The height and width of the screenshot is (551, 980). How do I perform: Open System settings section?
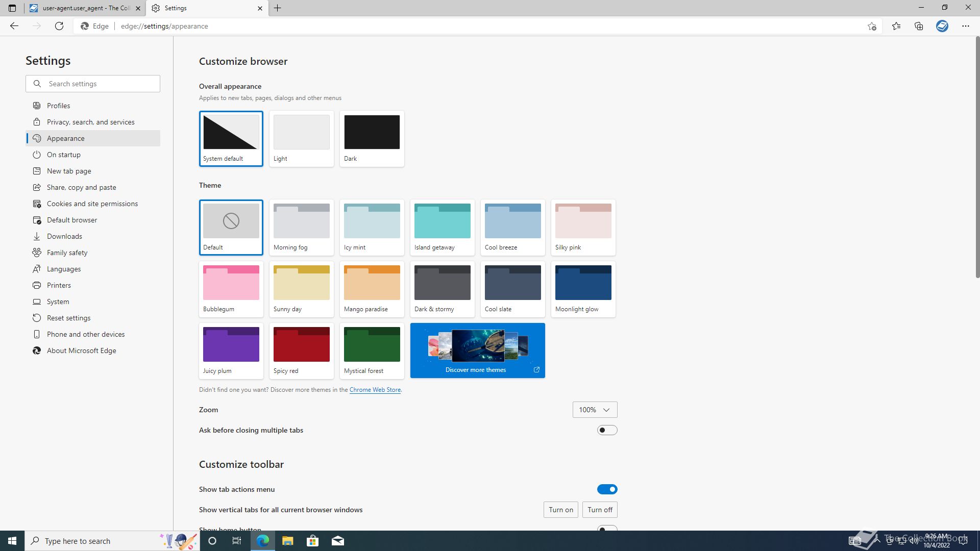pyautogui.click(x=93, y=302)
